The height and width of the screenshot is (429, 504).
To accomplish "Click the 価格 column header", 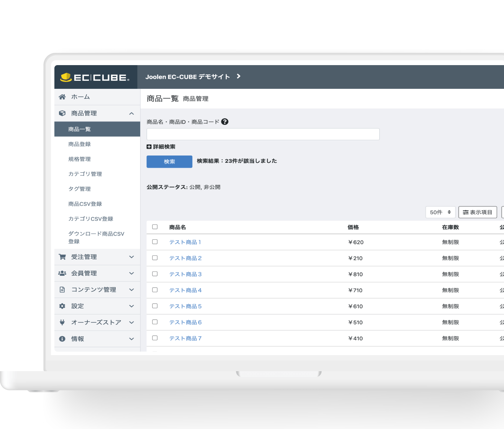I will point(353,227).
